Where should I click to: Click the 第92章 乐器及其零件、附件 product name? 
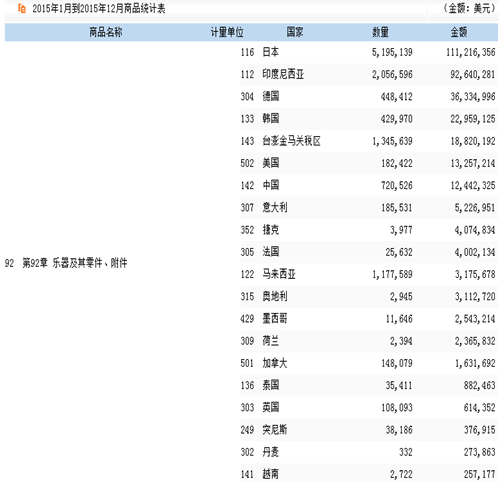pos(75,263)
